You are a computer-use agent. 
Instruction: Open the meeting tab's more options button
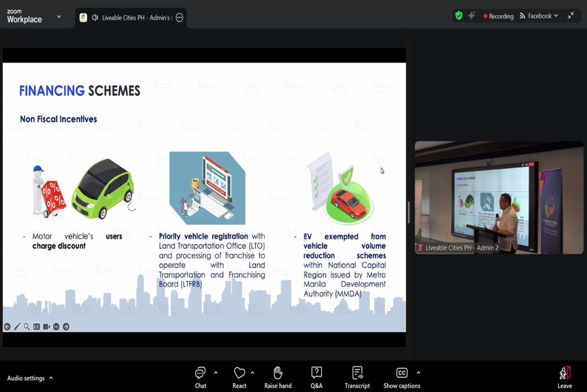click(x=179, y=17)
